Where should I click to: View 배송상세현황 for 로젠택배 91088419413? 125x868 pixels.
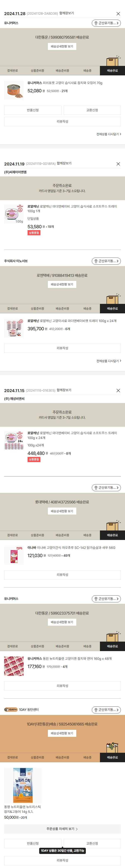coord(62,284)
